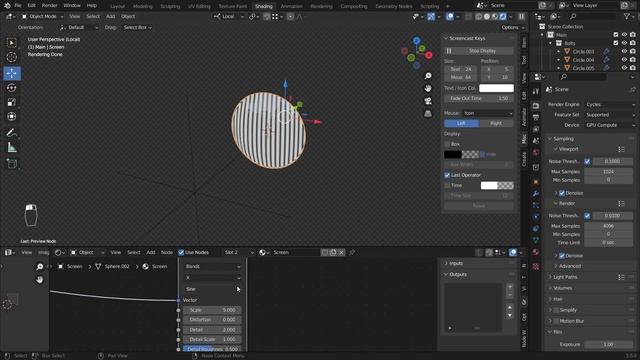Expand the Light Paths panel

tap(565, 277)
